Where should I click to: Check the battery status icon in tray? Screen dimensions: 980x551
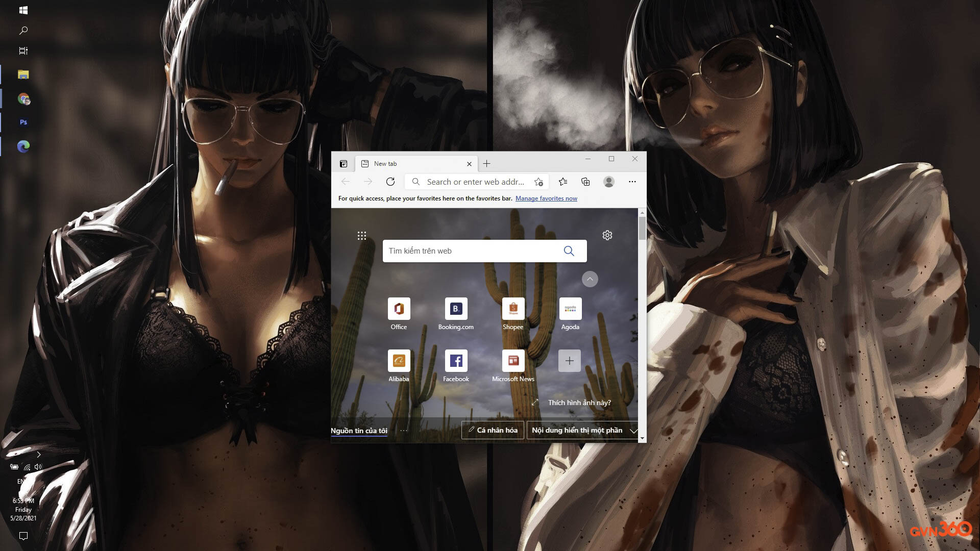(x=14, y=467)
